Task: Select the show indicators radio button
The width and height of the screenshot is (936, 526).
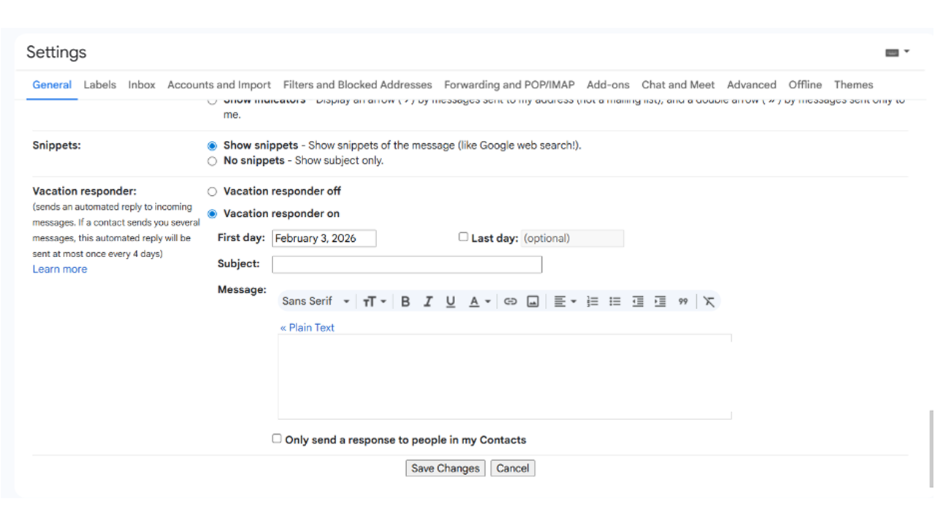Action: pos(212,101)
